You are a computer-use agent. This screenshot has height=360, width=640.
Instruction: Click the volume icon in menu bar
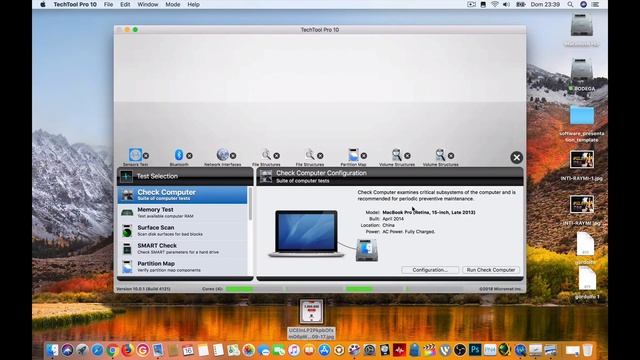[x=507, y=4]
